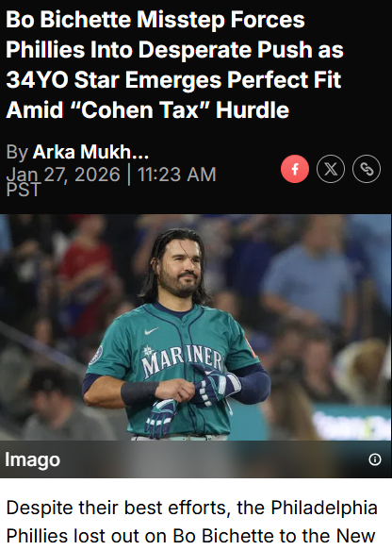Share the article on Facebook
This screenshot has height=550, width=392.
pos(295,169)
